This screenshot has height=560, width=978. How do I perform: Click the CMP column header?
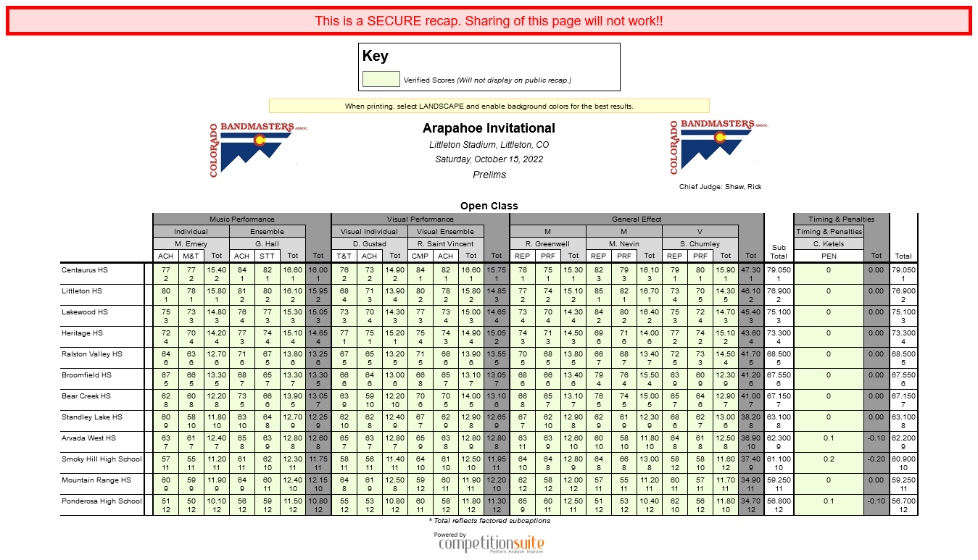[420, 256]
